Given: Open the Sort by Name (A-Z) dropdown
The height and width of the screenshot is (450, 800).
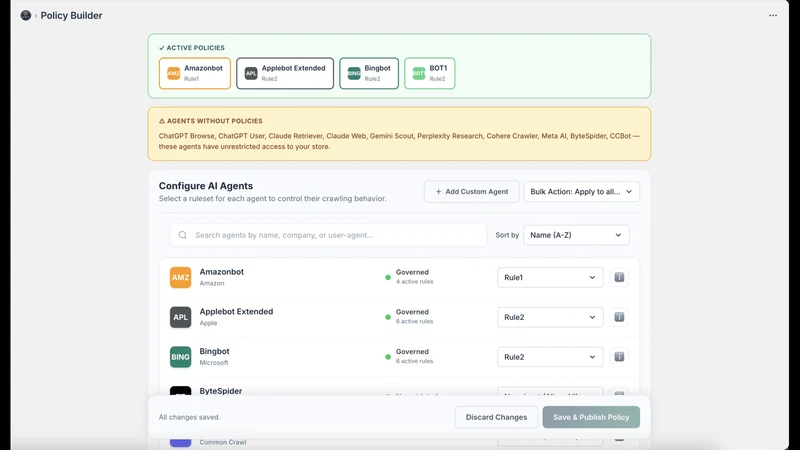Looking at the screenshot, I should point(577,235).
